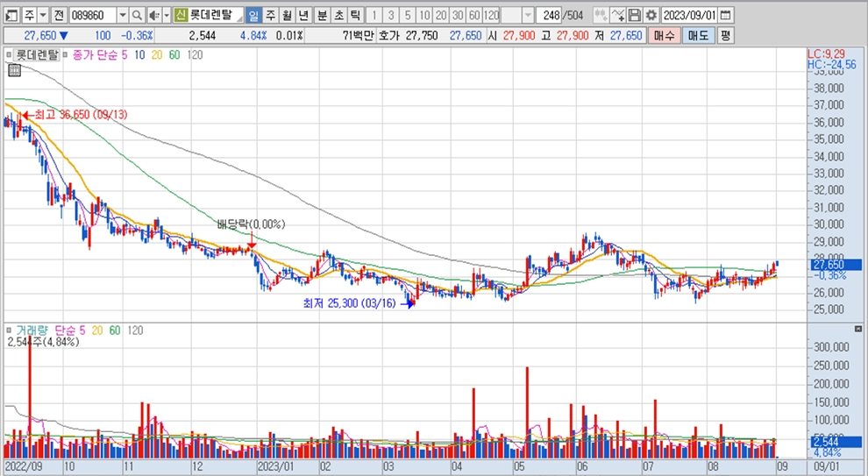Switch chart to 주 (weekly) period
Screen dimensions: 868x476
pyautogui.click(x=270, y=16)
